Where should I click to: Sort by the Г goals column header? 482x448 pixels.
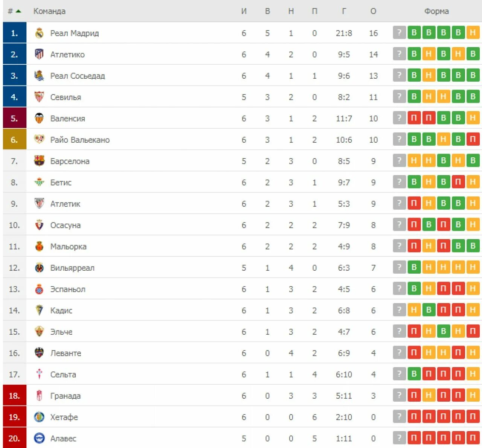coord(344,11)
